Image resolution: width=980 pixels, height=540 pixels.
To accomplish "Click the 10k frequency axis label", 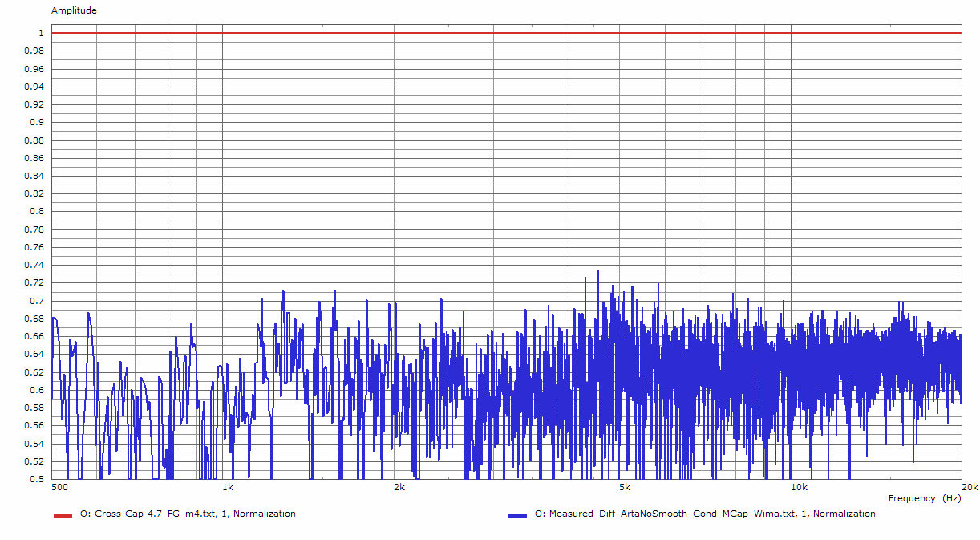I will click(x=798, y=487).
